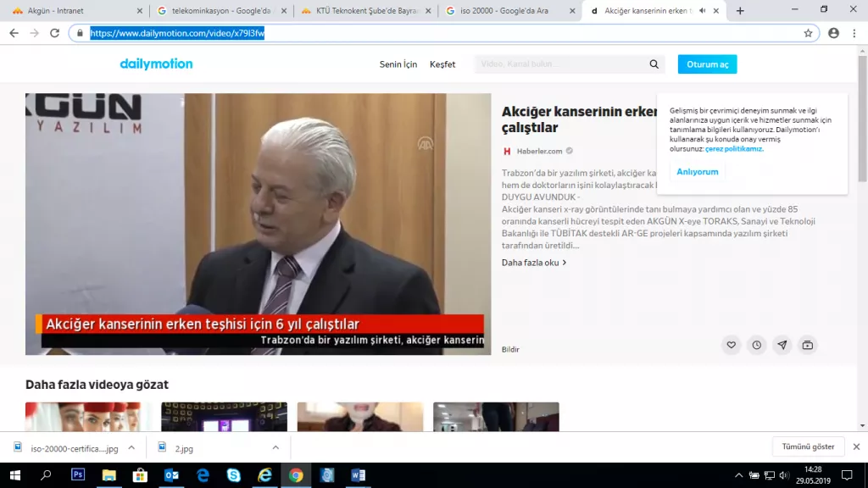868x488 pixels.
Task: Open the Haberler.com channel icon
Action: (x=507, y=151)
